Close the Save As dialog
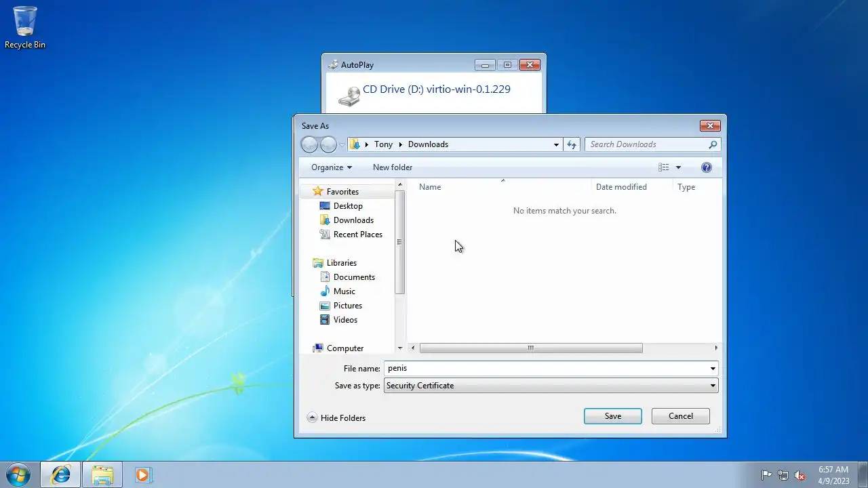 (x=709, y=126)
